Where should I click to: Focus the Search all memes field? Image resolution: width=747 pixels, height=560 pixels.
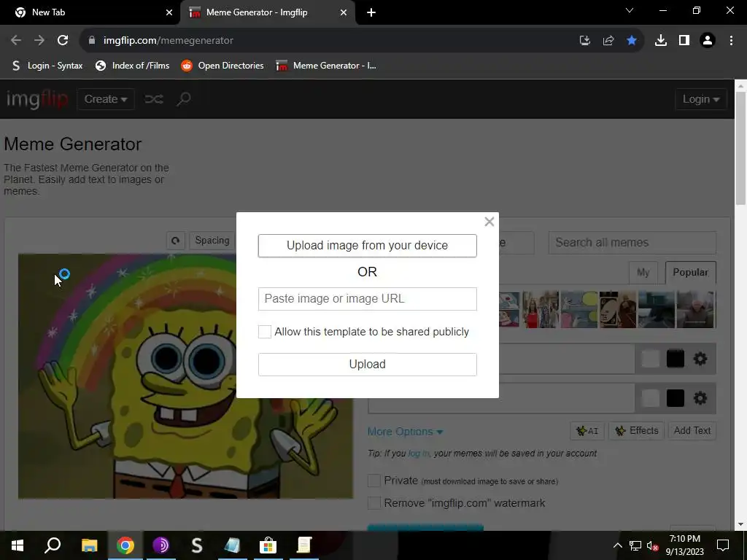[632, 243]
